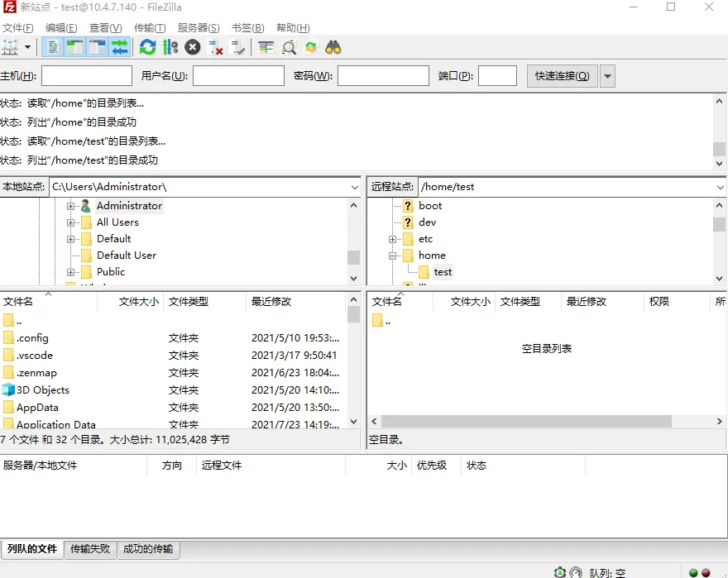Open the 书签(B) menu
The width and height of the screenshot is (728, 578).
248,28
